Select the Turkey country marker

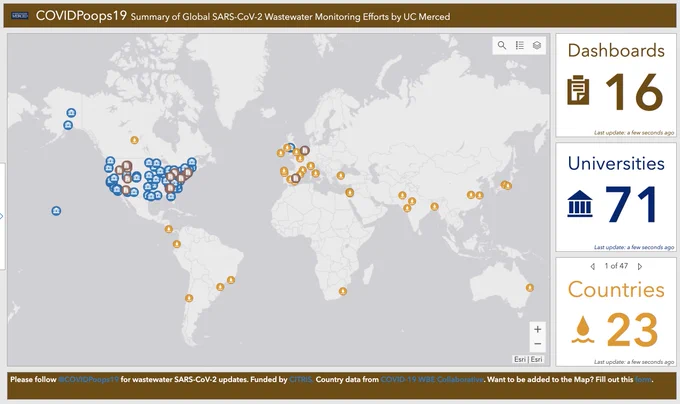coord(341,176)
